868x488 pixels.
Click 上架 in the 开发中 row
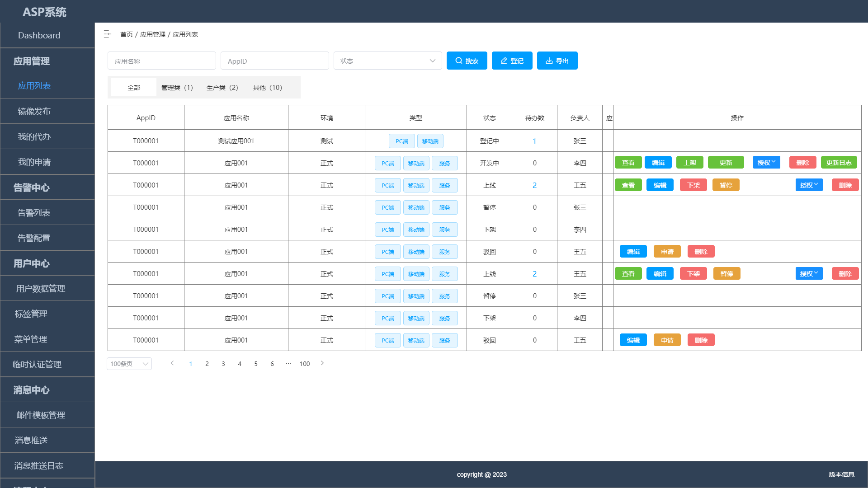coord(690,163)
